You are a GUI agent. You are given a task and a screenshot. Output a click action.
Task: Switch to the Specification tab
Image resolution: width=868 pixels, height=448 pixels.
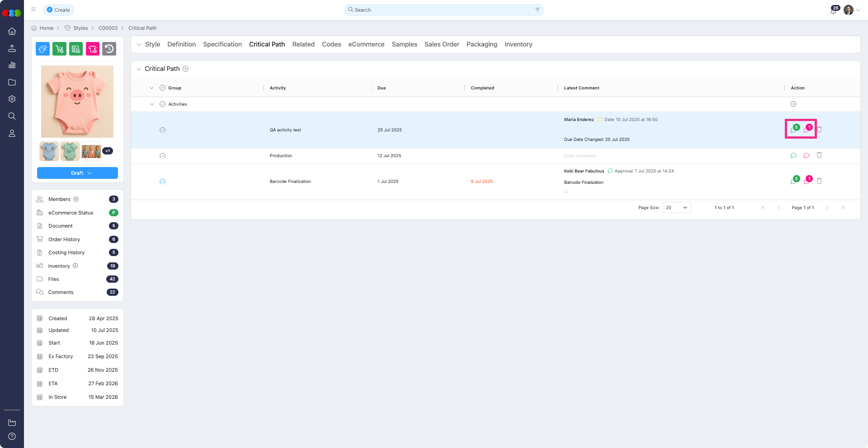222,44
